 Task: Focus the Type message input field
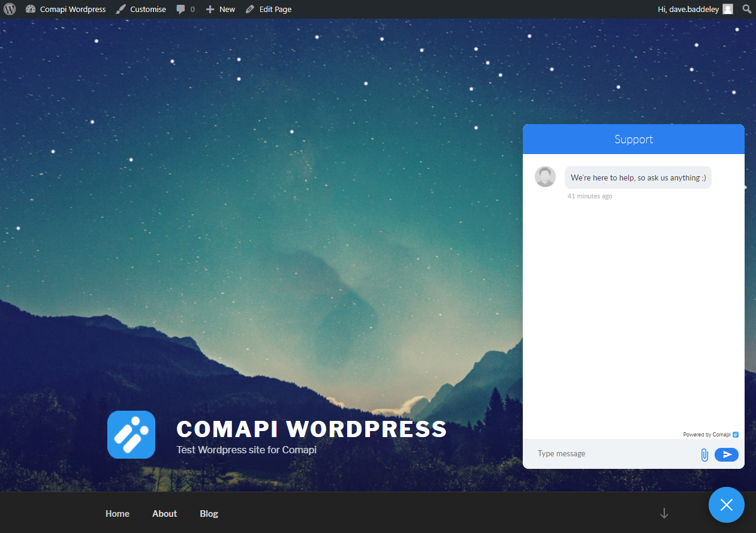click(x=613, y=454)
